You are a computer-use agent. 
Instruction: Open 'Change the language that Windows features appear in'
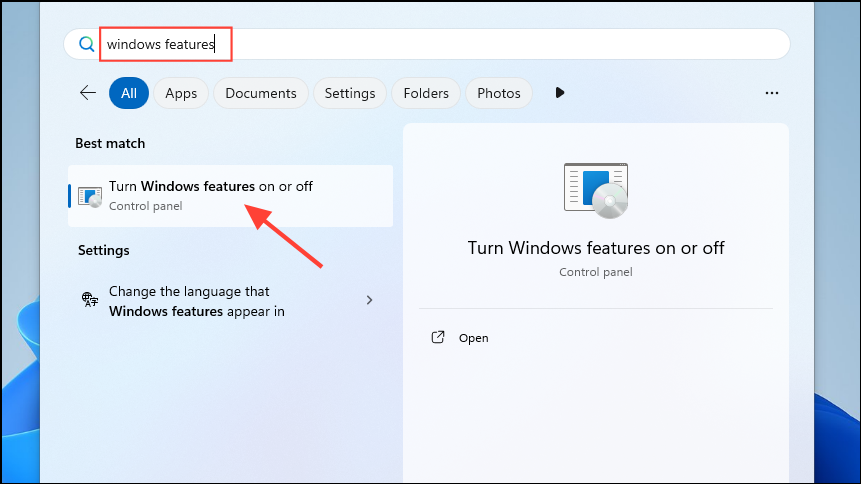pos(231,301)
